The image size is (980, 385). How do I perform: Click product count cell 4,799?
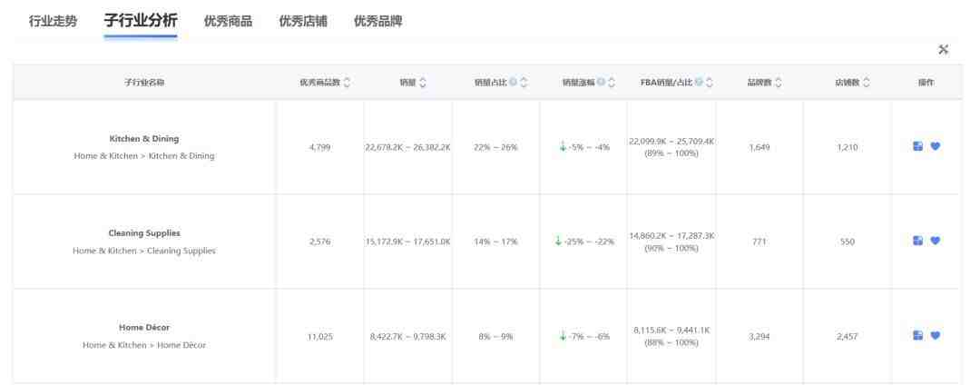click(319, 147)
